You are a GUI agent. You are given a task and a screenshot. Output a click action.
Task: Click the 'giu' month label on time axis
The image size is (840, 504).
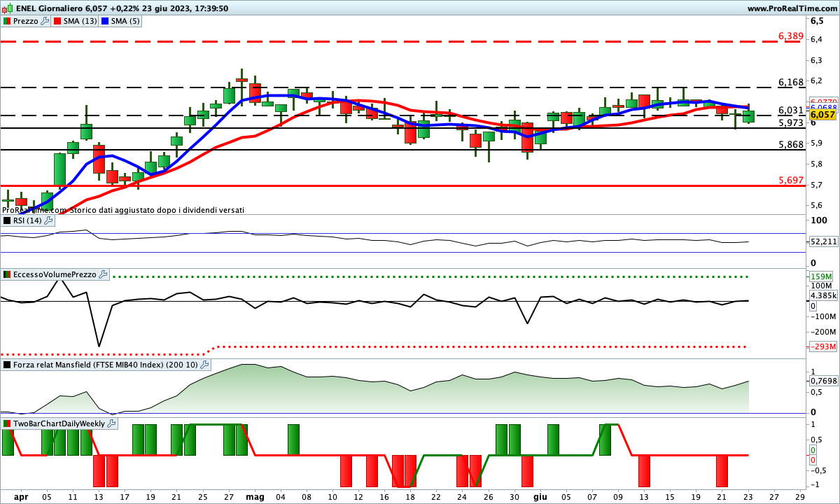coord(540,496)
